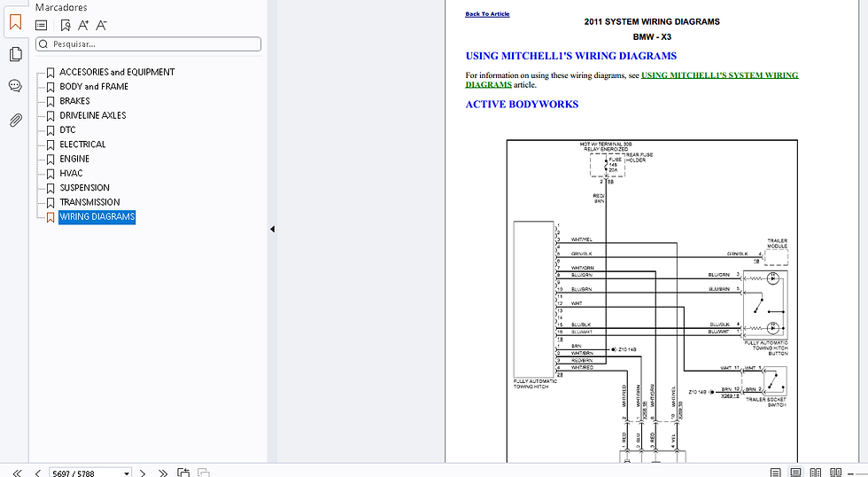Image resolution: width=868 pixels, height=477 pixels.
Task: Click the ACTIVE BODYWORKS heading
Action: (x=522, y=104)
